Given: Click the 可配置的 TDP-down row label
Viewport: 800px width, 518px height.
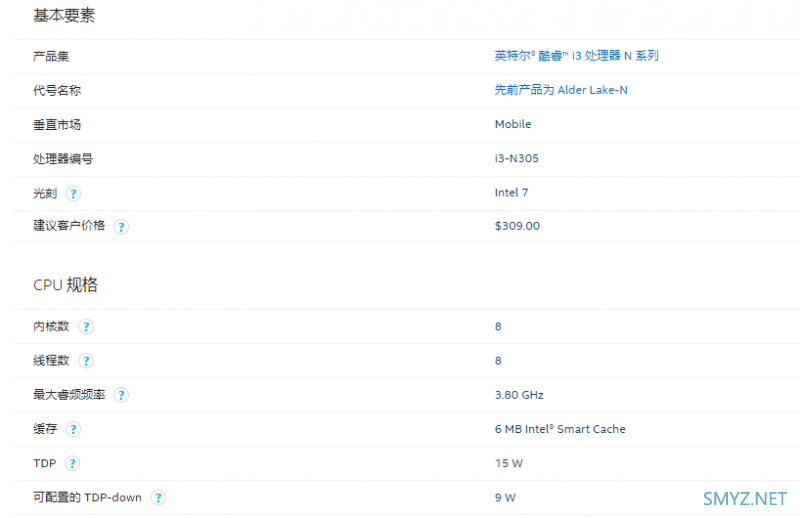Looking at the screenshot, I should tap(87, 497).
